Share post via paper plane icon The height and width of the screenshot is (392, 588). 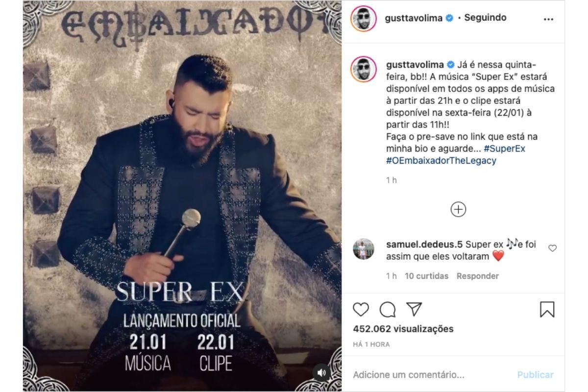414,309
